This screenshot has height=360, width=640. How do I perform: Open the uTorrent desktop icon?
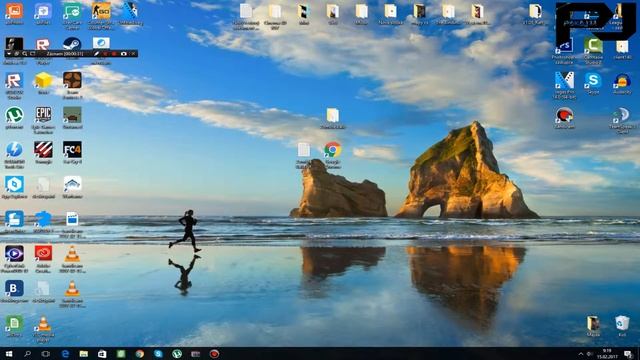(14, 116)
